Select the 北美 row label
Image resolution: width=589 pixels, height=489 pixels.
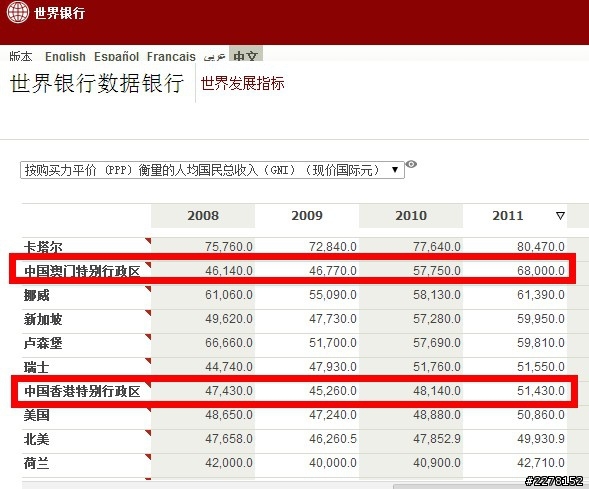click(36, 439)
